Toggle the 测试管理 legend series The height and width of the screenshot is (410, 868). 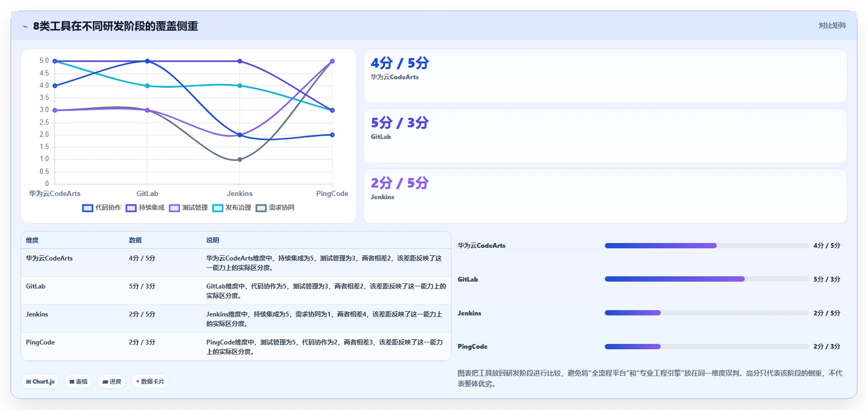coord(188,208)
